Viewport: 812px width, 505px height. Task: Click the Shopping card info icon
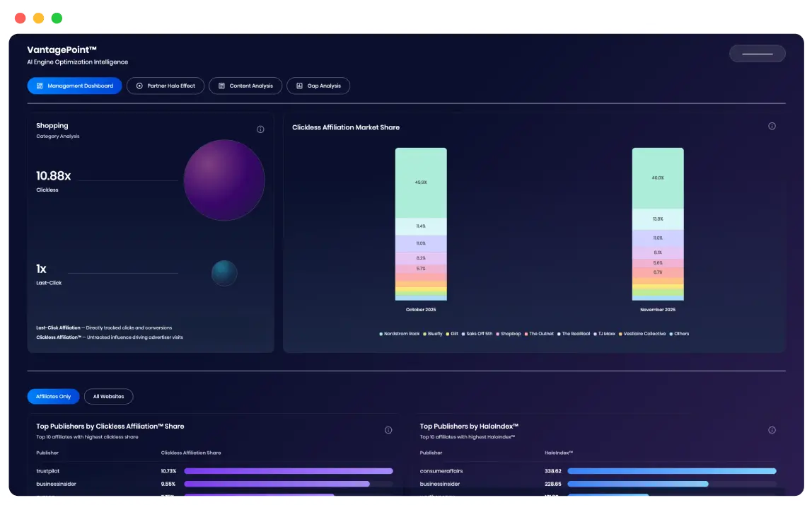(x=260, y=129)
